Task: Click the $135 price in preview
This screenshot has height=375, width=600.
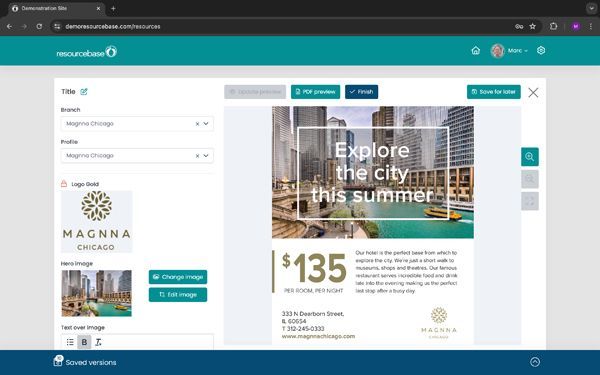Action: [x=314, y=268]
